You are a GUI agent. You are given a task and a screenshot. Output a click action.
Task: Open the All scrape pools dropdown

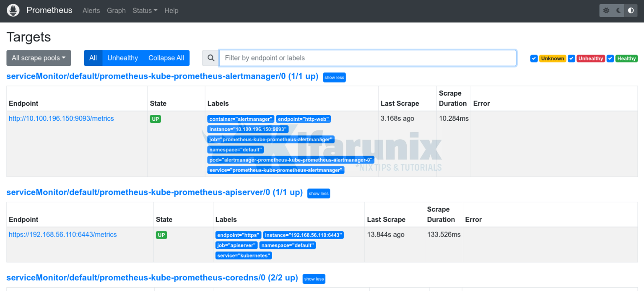coord(39,58)
